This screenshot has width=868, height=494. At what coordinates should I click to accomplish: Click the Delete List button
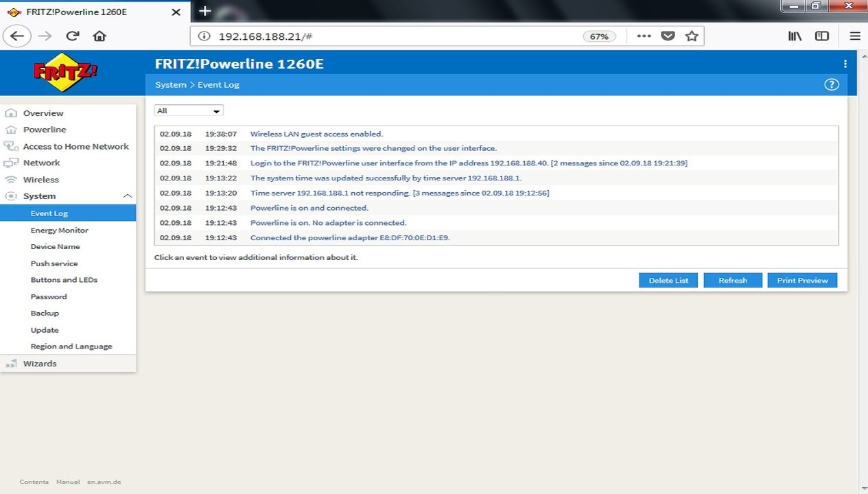(668, 280)
